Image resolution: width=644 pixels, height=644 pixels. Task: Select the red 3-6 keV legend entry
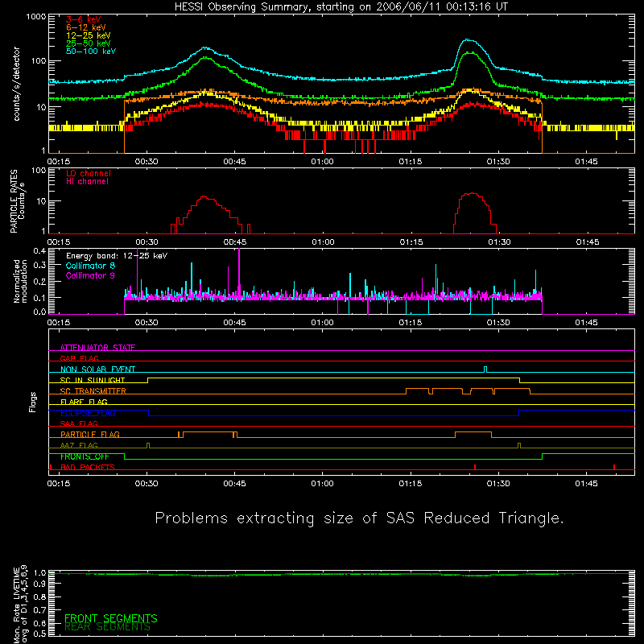pyautogui.click(x=84, y=19)
